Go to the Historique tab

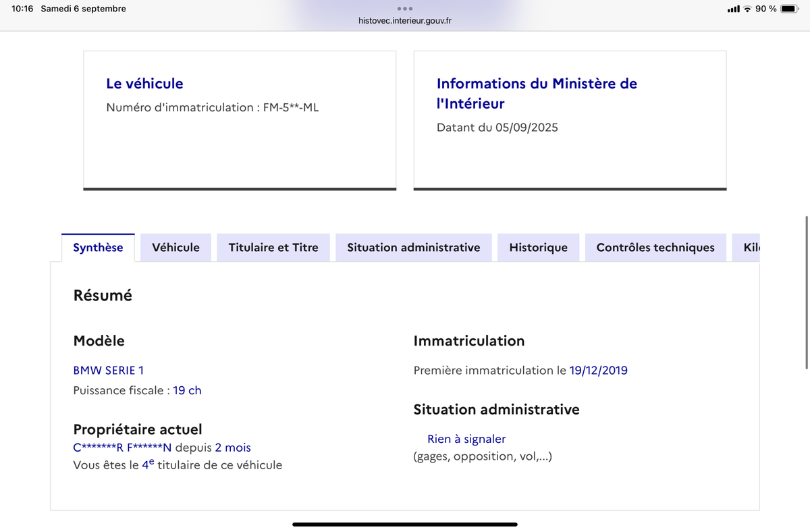tap(538, 247)
